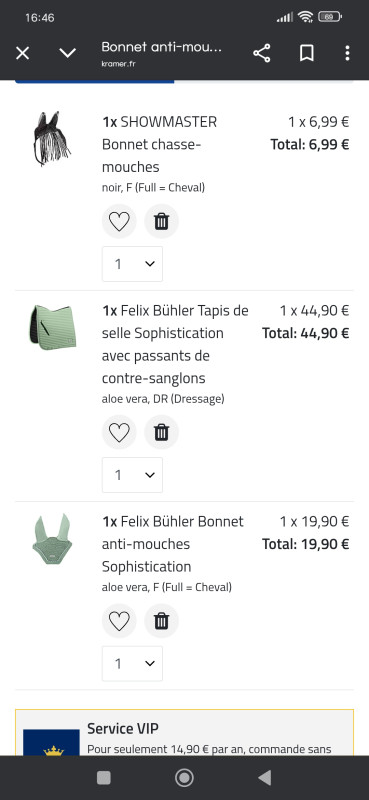
Task: Open Felix Bühler Tapis de selle link
Action: (x=175, y=344)
